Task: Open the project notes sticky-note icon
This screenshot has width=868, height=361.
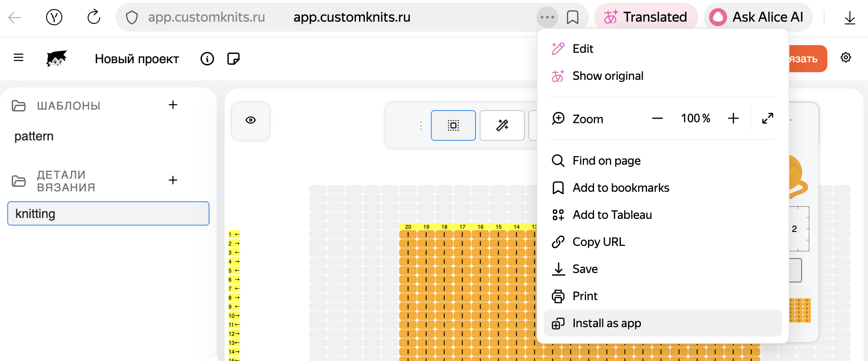Action: coord(233,59)
